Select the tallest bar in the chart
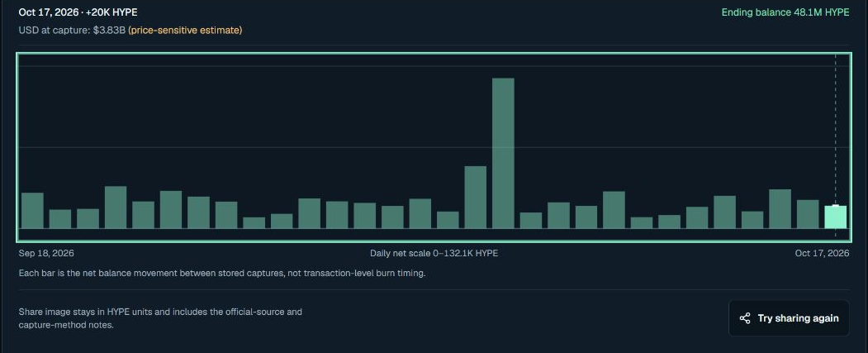This screenshot has width=868, height=353. (503, 154)
